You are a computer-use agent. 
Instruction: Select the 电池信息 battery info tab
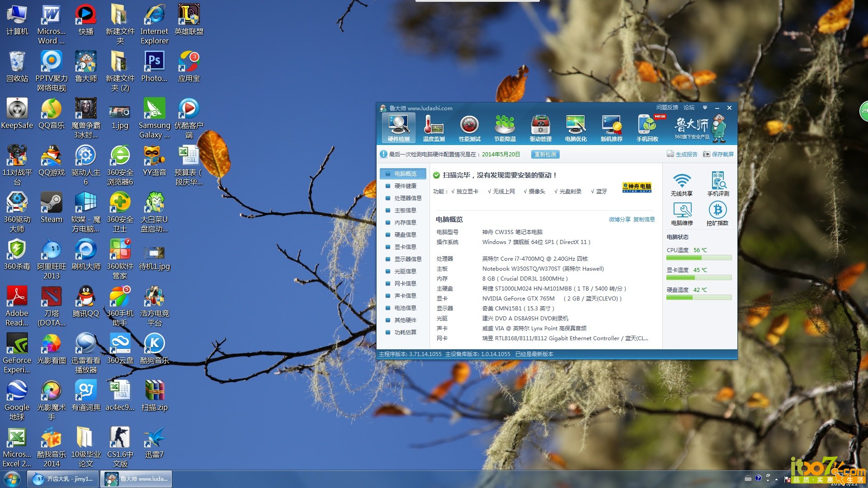pos(403,308)
